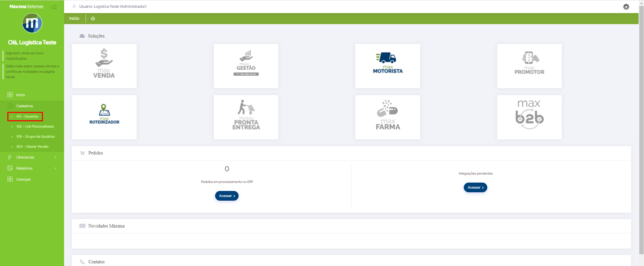Open the maxPromotor solution tile
This screenshot has width=644, height=266.
click(530, 66)
